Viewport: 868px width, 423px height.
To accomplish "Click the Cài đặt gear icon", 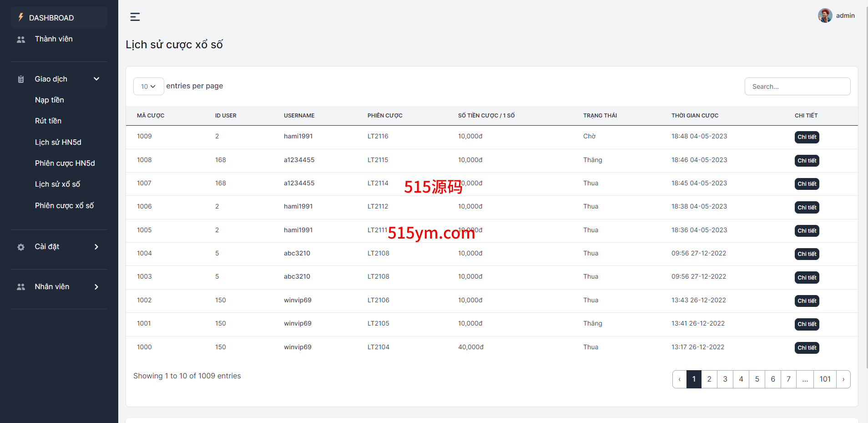I will coord(21,247).
